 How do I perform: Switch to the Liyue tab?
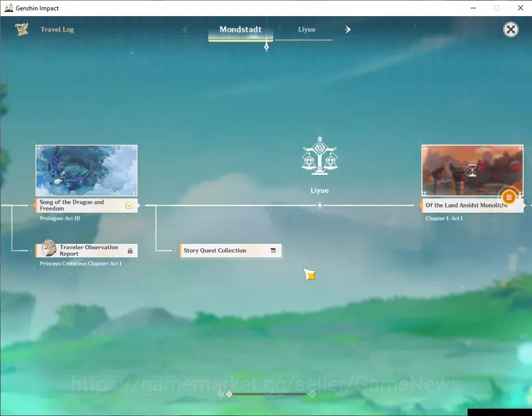(x=307, y=30)
